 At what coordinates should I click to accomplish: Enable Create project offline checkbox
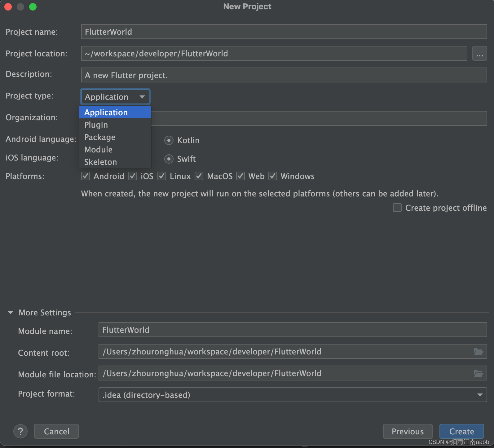(397, 208)
